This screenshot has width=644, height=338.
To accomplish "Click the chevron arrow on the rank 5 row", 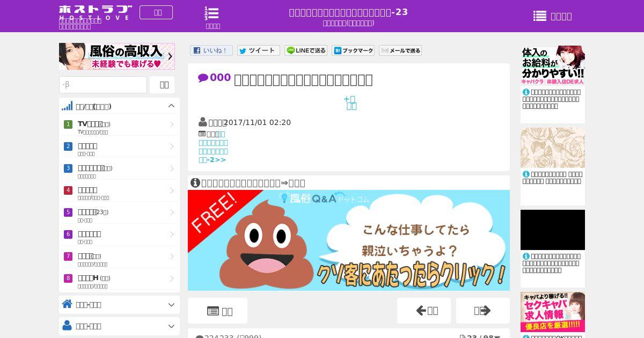I will point(172,212).
